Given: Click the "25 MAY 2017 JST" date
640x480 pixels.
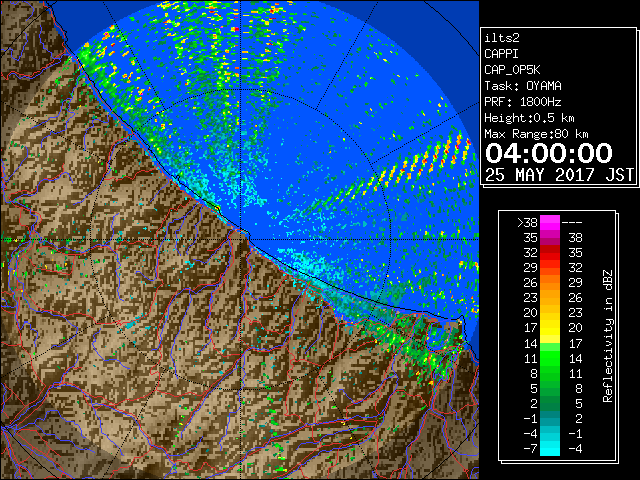Looking at the screenshot, I should 560,175.
